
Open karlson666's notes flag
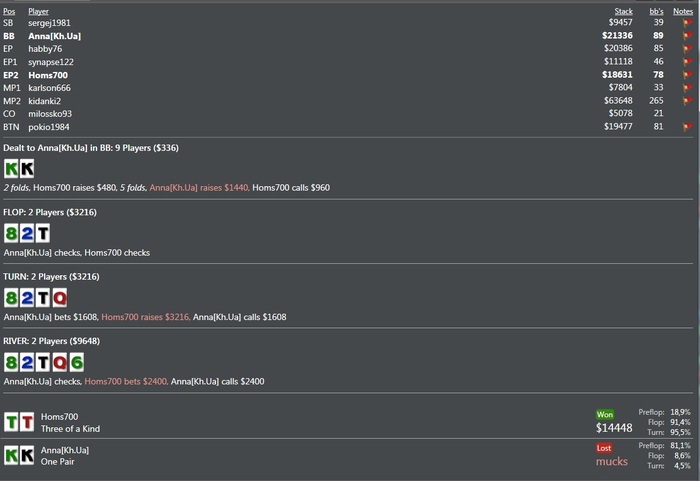click(687, 87)
